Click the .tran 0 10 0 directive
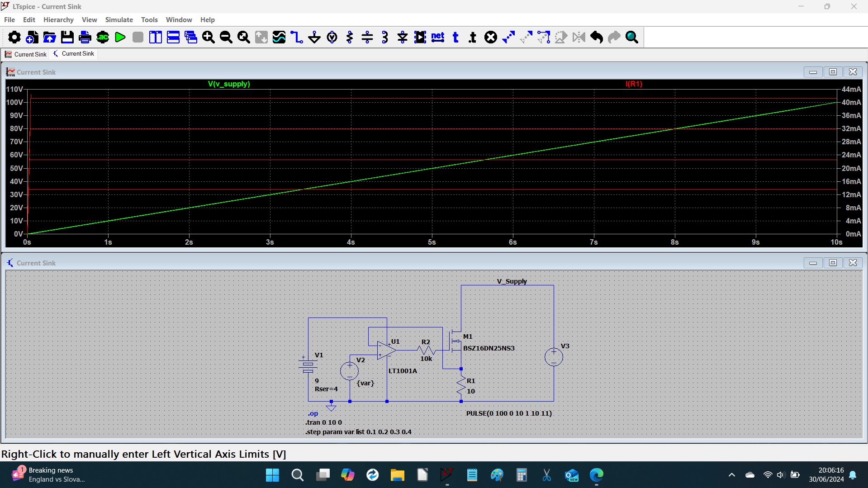The width and height of the screenshot is (868, 488). tap(323, 422)
